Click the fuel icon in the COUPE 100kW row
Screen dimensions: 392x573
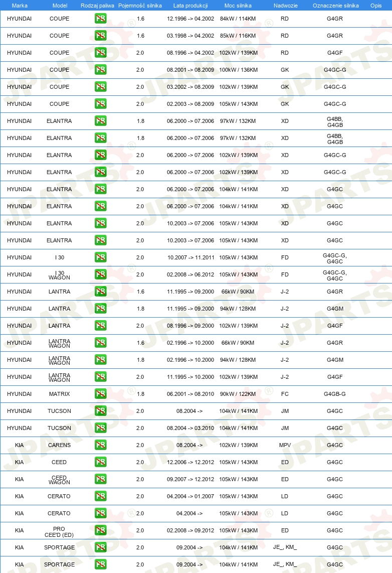pyautogui.click(x=100, y=69)
